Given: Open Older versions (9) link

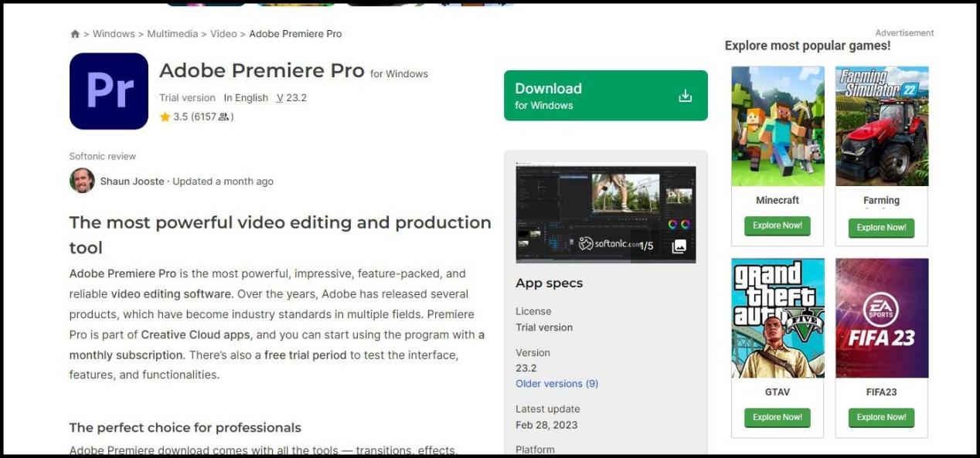Looking at the screenshot, I should [x=556, y=384].
